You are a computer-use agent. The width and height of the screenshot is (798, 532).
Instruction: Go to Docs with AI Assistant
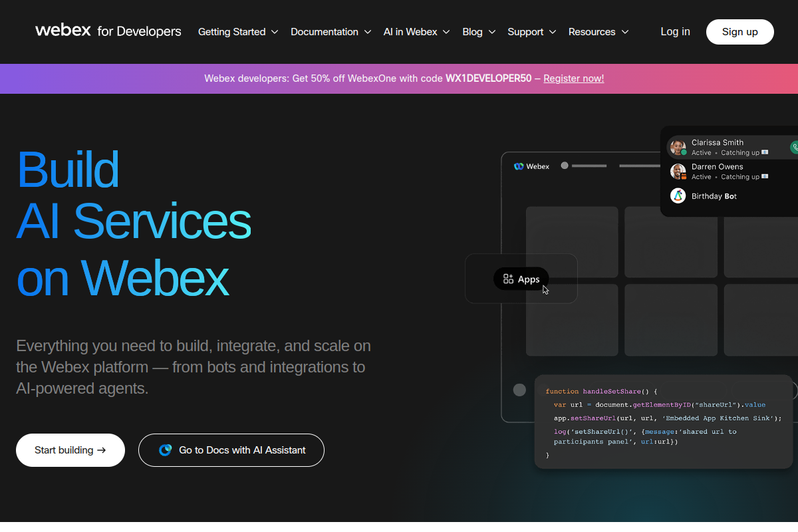click(x=231, y=450)
